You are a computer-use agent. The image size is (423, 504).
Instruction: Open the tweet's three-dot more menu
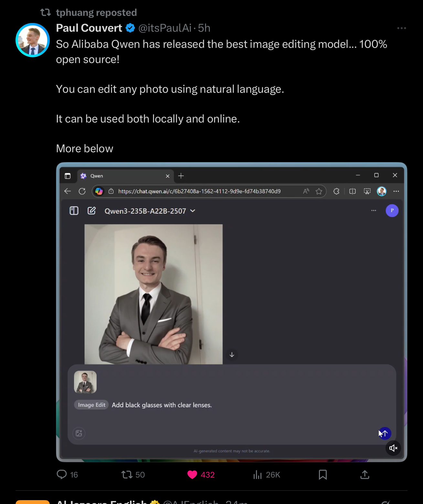pyautogui.click(x=402, y=28)
